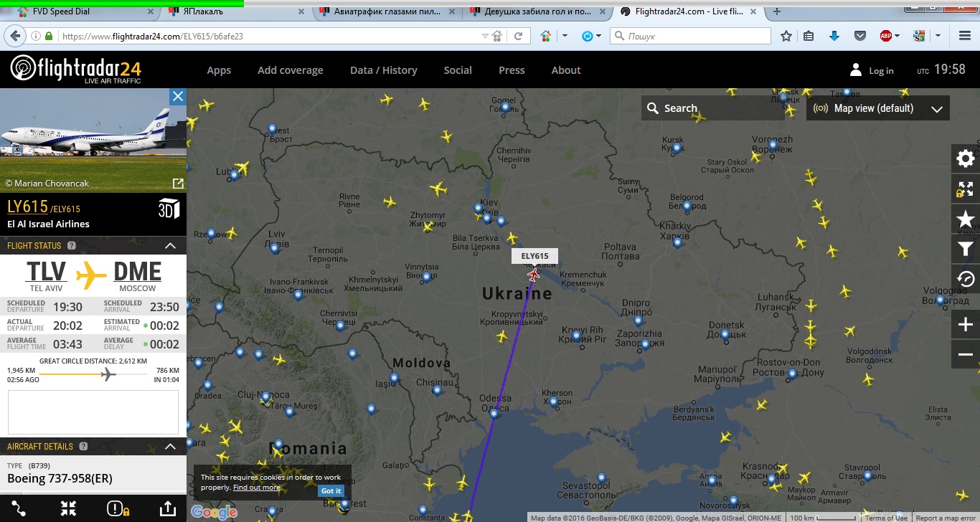Click the selected ELY615 aircraft on map
This screenshot has width=980, height=522.
pos(533,274)
